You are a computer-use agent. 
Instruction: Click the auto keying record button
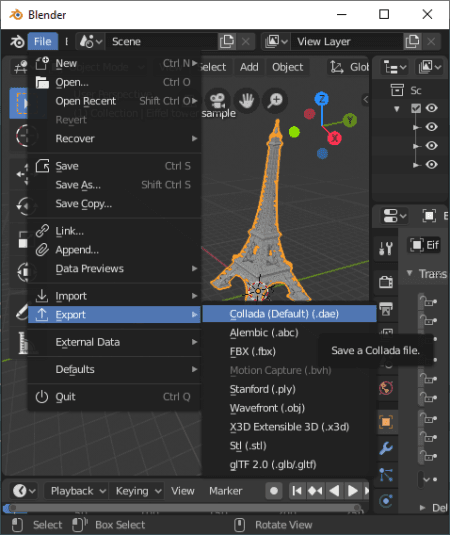click(274, 491)
